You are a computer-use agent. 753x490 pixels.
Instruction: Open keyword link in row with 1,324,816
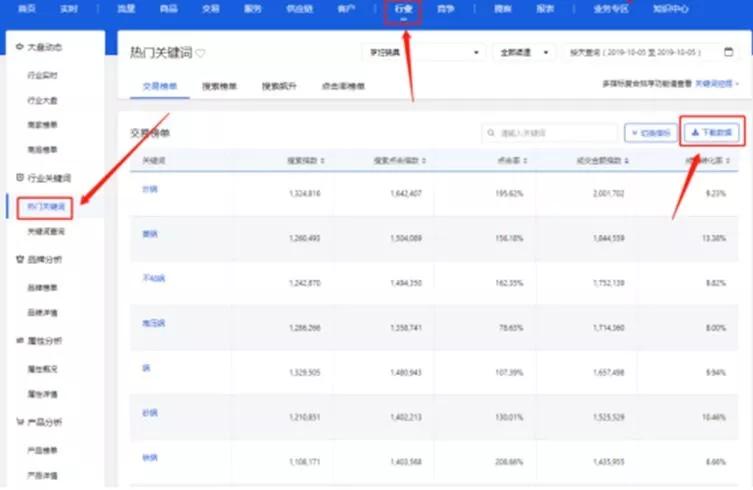[150, 189]
